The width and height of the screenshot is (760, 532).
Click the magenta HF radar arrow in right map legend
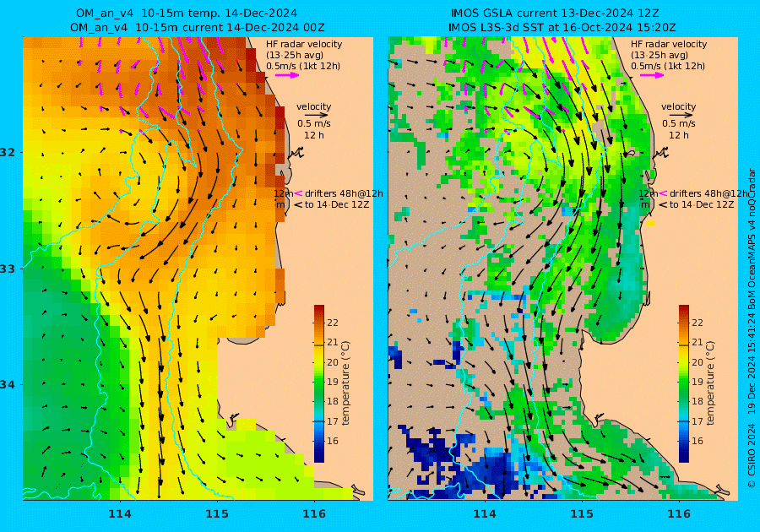tap(652, 75)
